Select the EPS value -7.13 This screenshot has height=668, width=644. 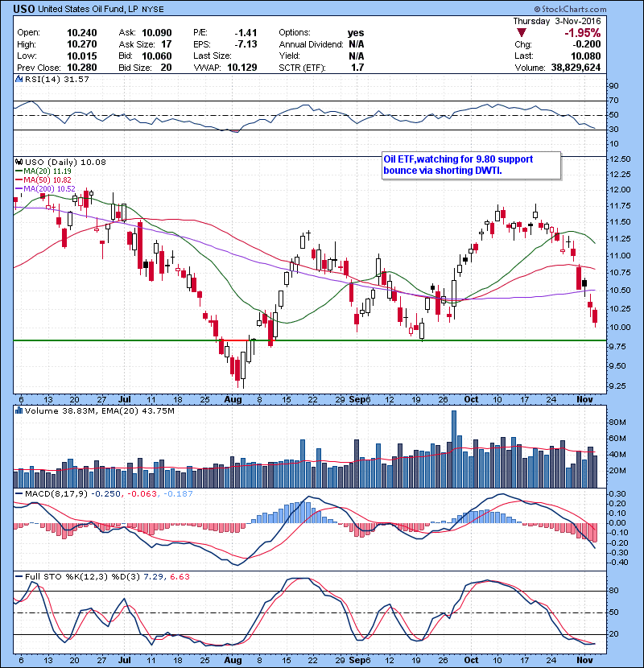(x=246, y=44)
